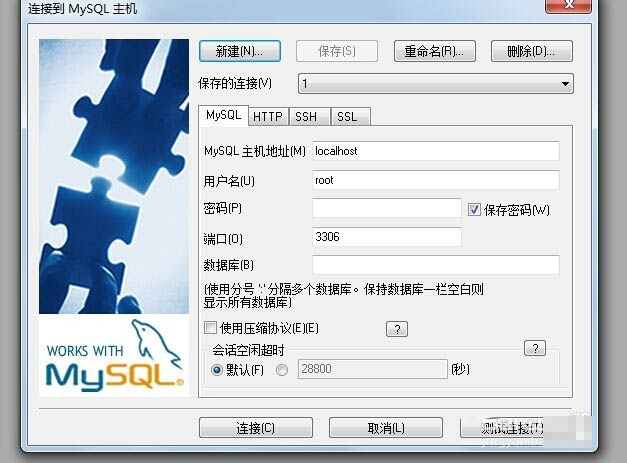Viewport: 627px width, 463px height.
Task: Click the help button for session idle timeout
Action: [535, 348]
